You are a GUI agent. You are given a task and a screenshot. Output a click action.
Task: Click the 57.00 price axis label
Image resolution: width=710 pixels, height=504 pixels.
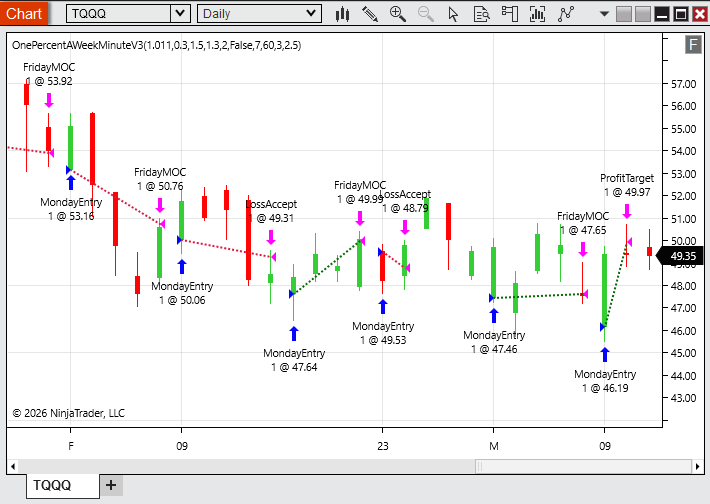pyautogui.click(x=683, y=84)
